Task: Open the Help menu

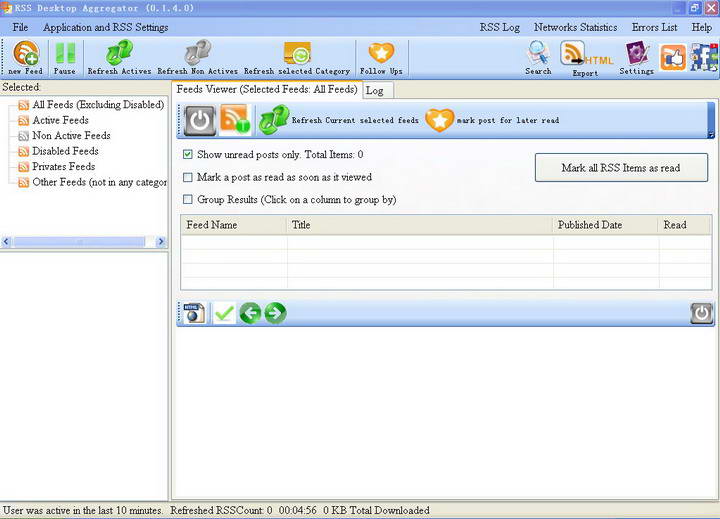Action: tap(702, 27)
